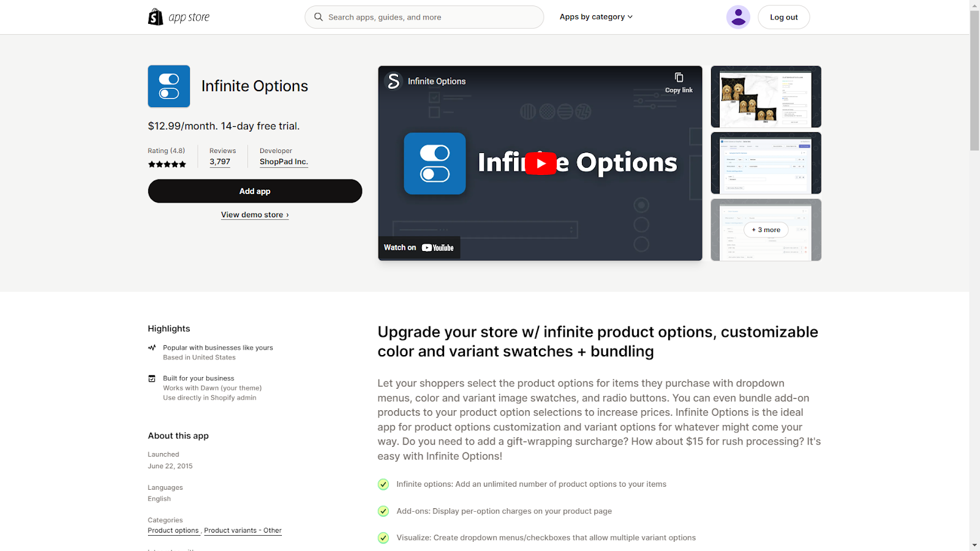Screen dimensions: 980x551
Task: Click the About this app heading
Action: [x=178, y=436]
